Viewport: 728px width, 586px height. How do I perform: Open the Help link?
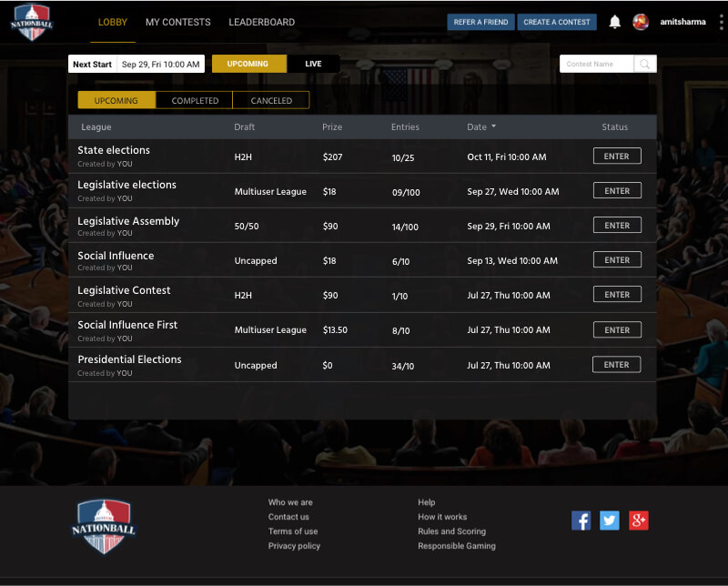pos(426,502)
